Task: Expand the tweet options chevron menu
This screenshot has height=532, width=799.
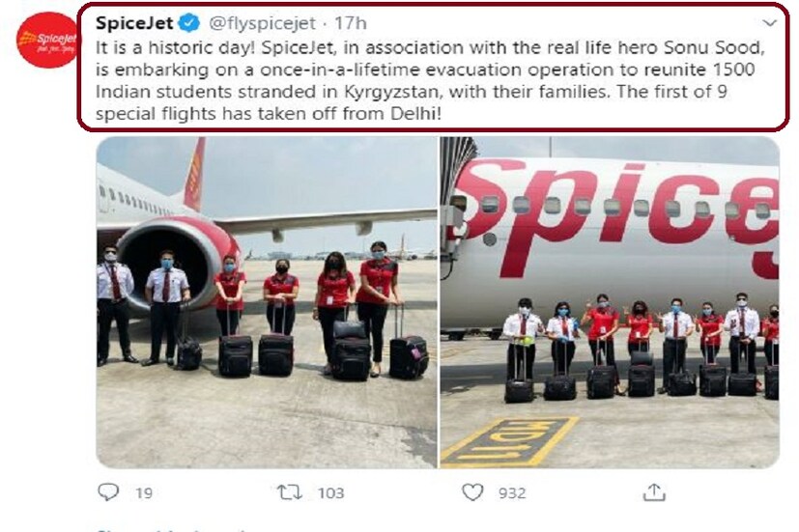Action: pos(769,22)
